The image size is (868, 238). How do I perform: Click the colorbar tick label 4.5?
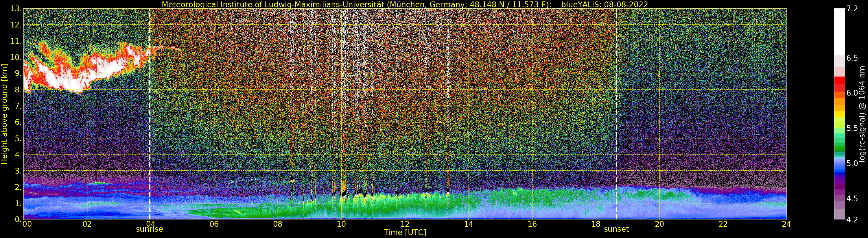tap(852, 199)
